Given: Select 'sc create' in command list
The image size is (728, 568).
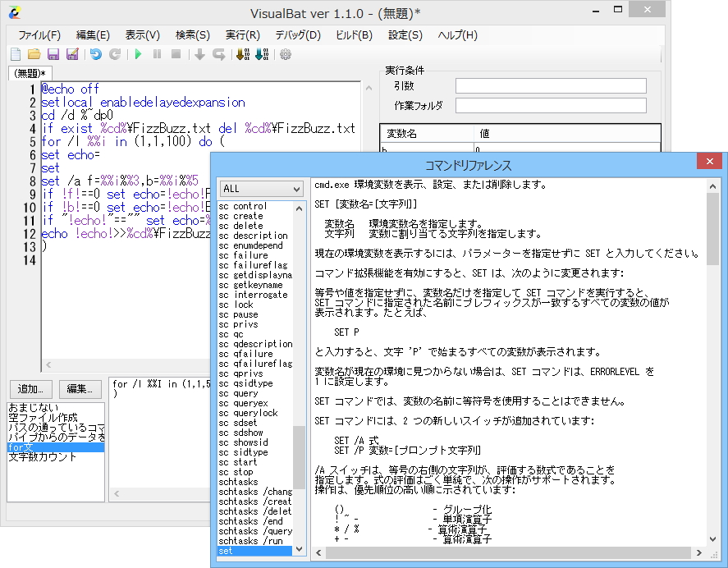Looking at the screenshot, I should coord(255,216).
